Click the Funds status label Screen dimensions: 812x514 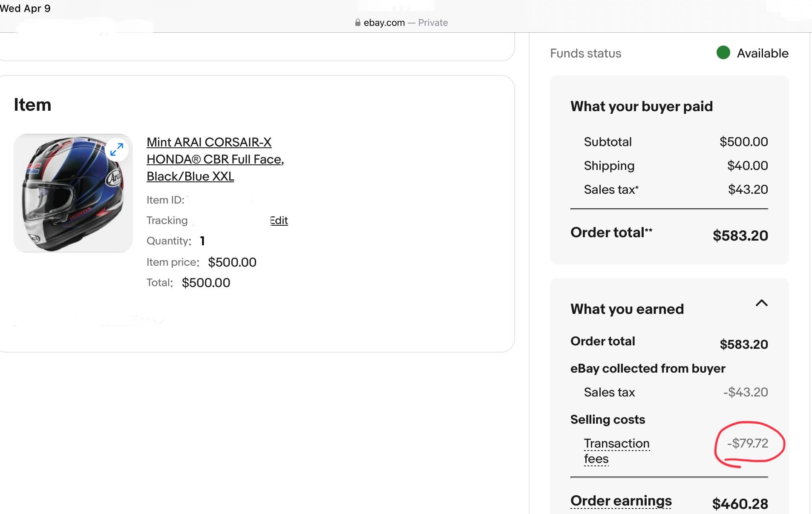coord(585,53)
